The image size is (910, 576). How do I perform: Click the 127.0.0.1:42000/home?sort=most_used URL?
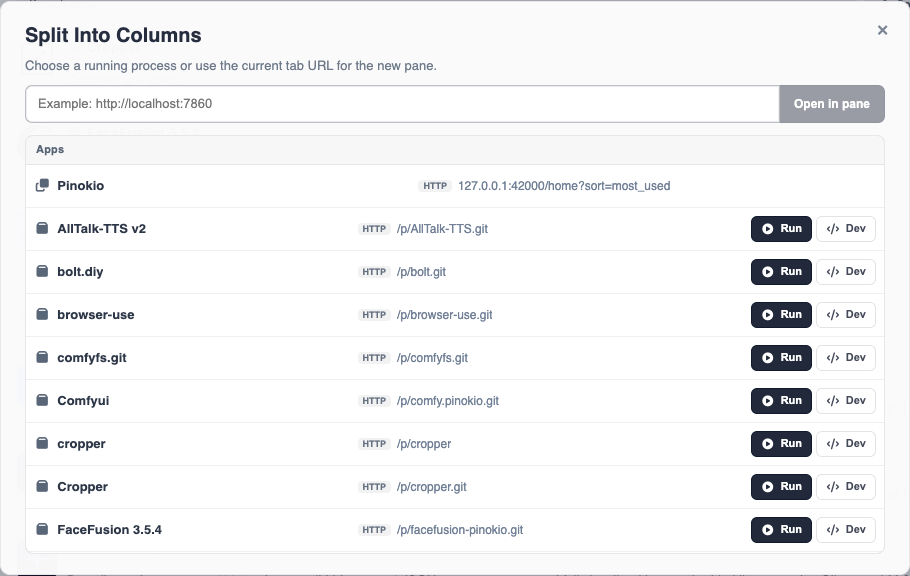564,186
